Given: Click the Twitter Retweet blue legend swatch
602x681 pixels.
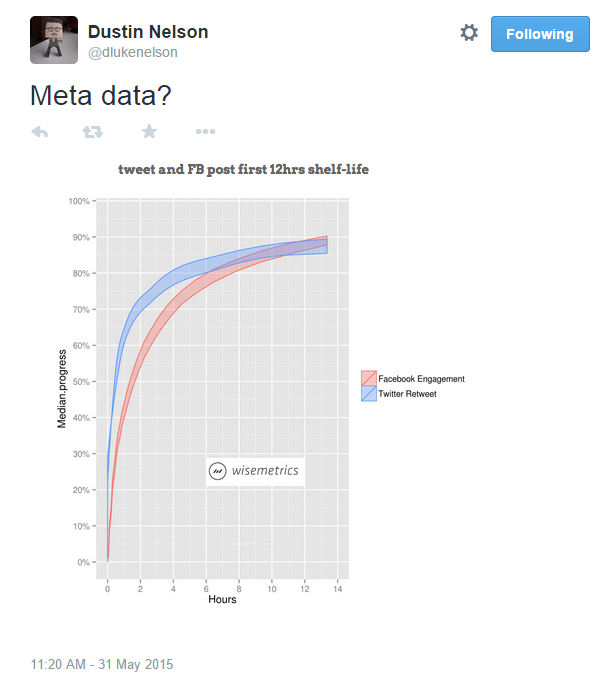Looking at the screenshot, I should pos(369,393).
